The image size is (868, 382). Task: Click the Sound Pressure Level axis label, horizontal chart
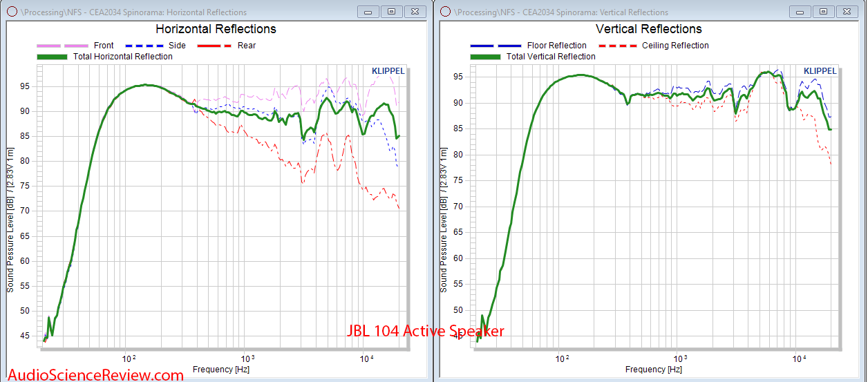(10, 220)
